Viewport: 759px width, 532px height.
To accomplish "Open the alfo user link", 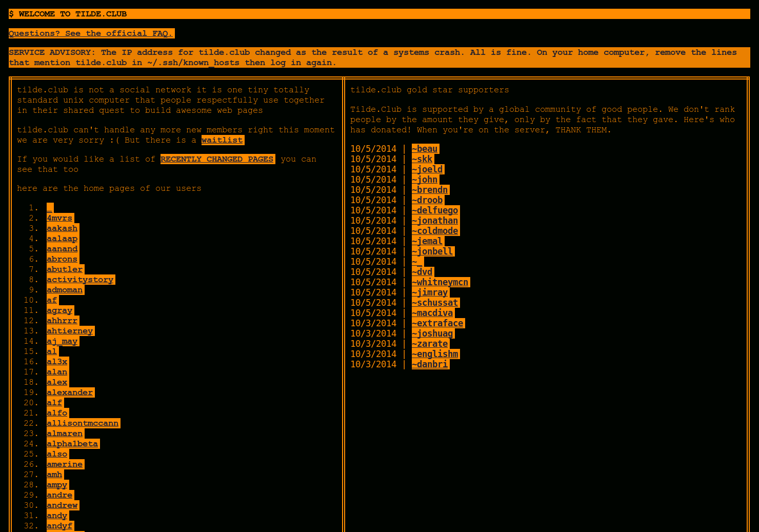I will tap(57, 413).
